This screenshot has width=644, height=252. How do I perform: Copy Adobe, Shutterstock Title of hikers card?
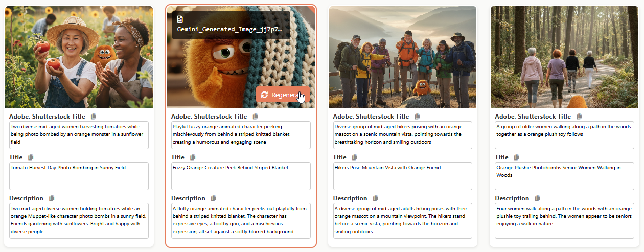pyautogui.click(x=418, y=117)
